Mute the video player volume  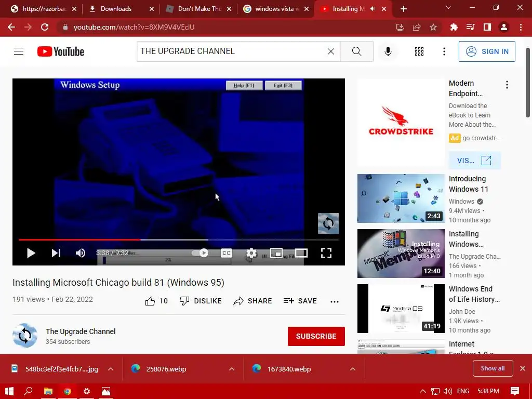81,253
